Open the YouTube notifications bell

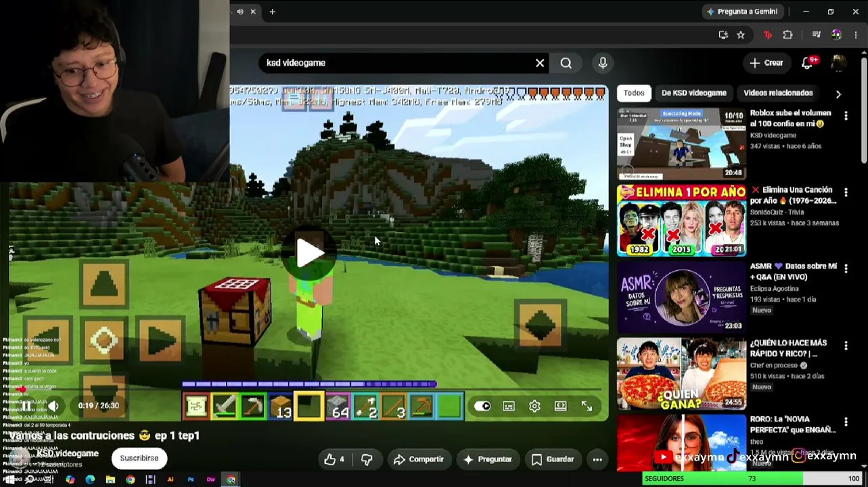807,63
